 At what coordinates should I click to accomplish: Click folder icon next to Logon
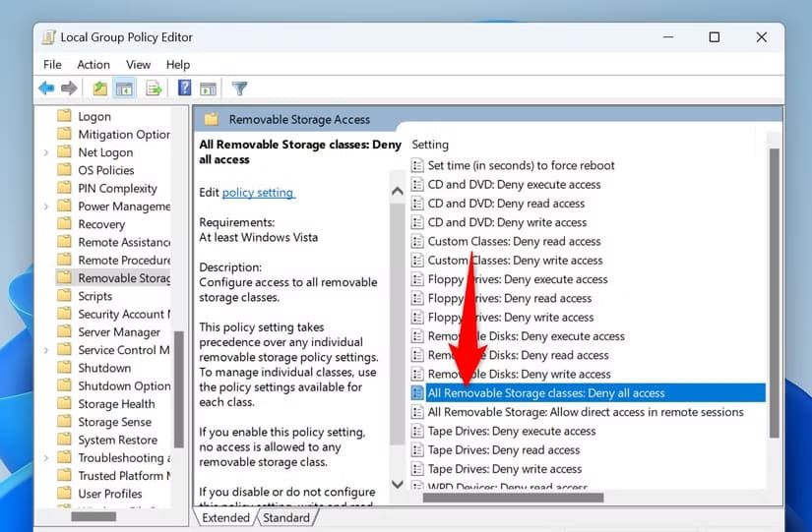click(64, 115)
